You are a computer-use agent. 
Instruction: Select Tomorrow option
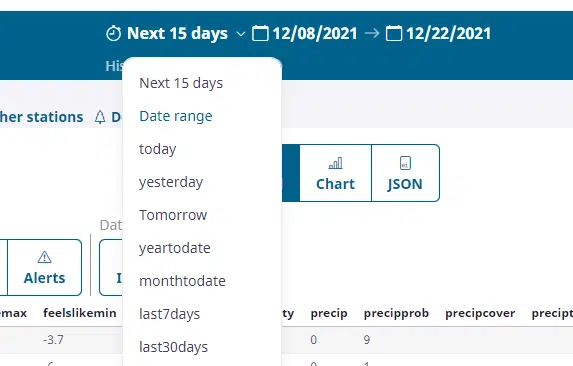pos(173,215)
